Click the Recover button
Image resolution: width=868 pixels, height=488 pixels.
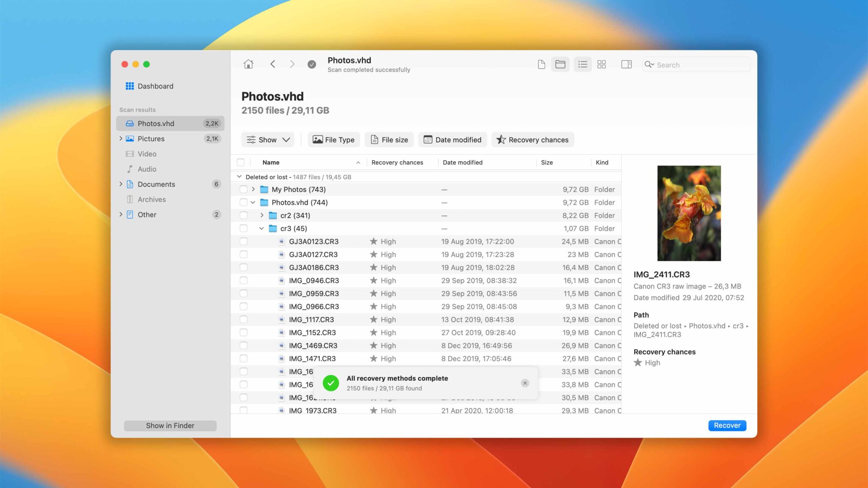click(727, 425)
